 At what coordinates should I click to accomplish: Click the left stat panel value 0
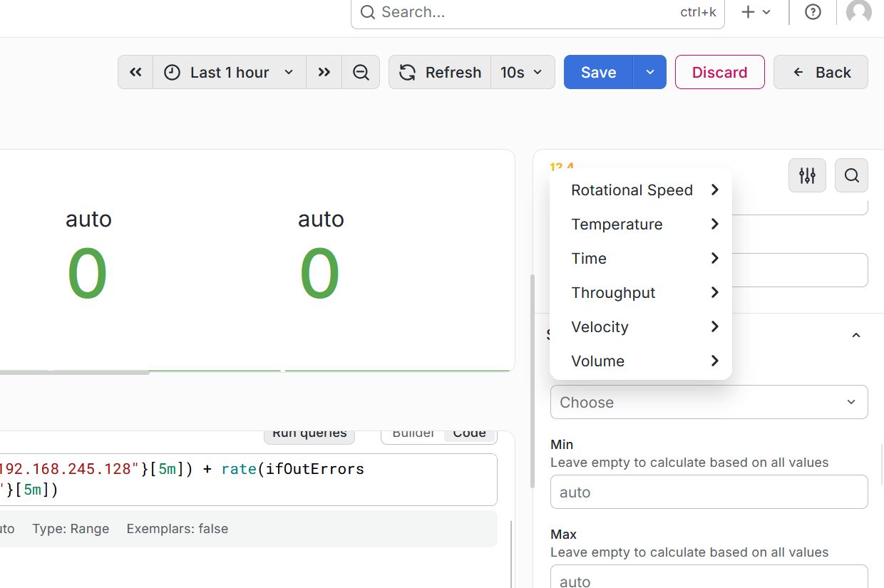click(x=88, y=274)
